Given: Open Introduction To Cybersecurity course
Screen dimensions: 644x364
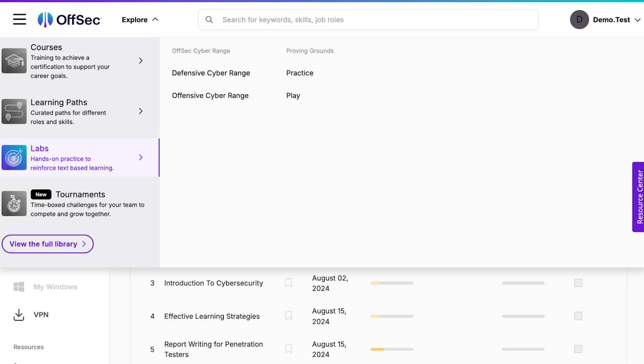Looking at the screenshot, I should click(x=214, y=283).
